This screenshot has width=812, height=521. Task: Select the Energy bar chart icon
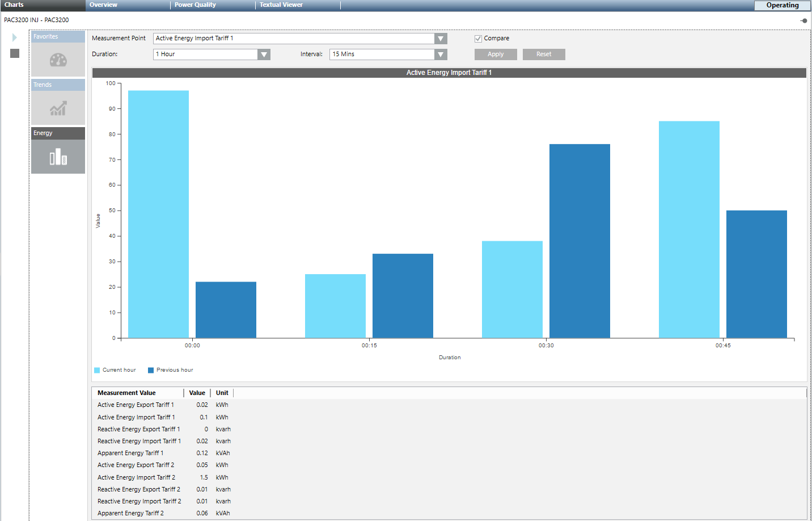coord(58,157)
